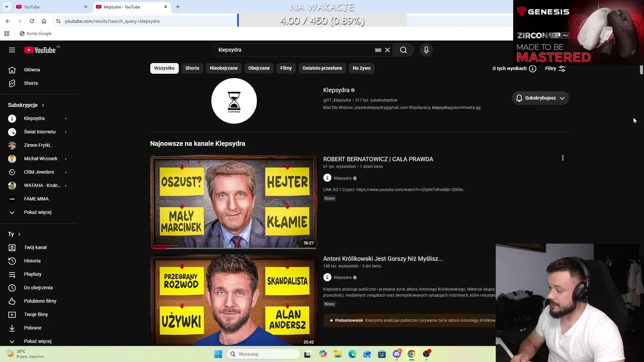Viewport: 644px width, 362px height.
Task: Click the info icon beside 'O tych wynikach'
Action: pos(532,68)
